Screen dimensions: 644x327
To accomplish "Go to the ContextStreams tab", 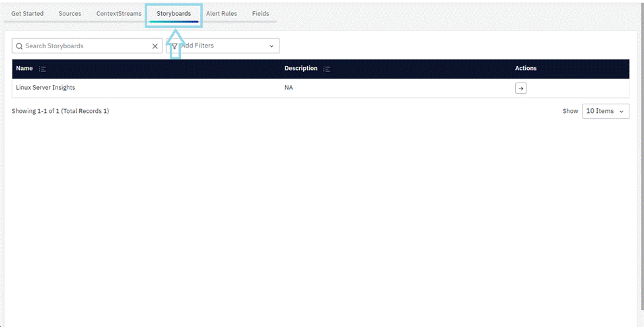I will 119,13.
